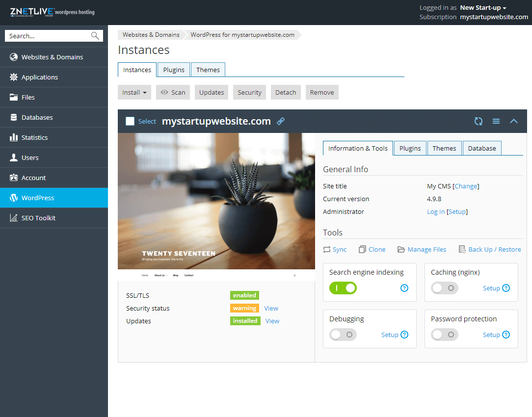
Task: Click the Clone tool icon
Action: click(362, 249)
